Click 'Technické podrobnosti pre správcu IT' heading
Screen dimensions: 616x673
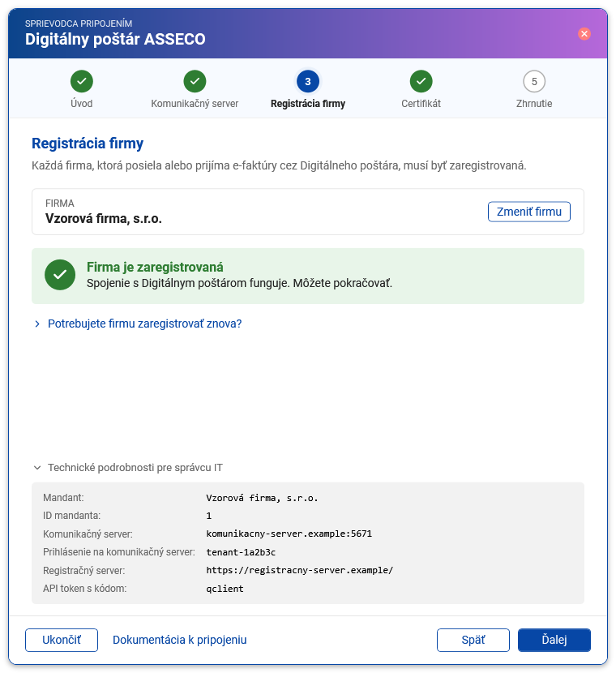[135, 467]
